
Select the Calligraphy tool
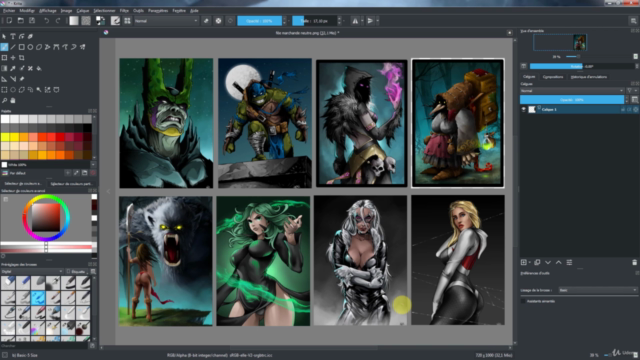(31, 36)
